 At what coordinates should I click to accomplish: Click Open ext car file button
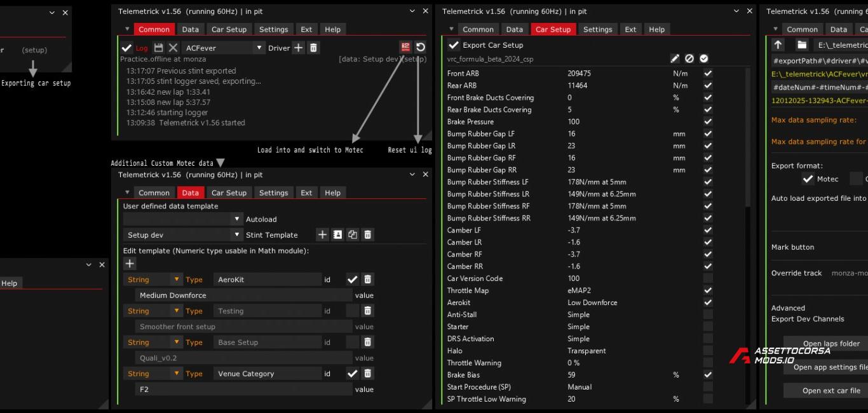(831, 391)
